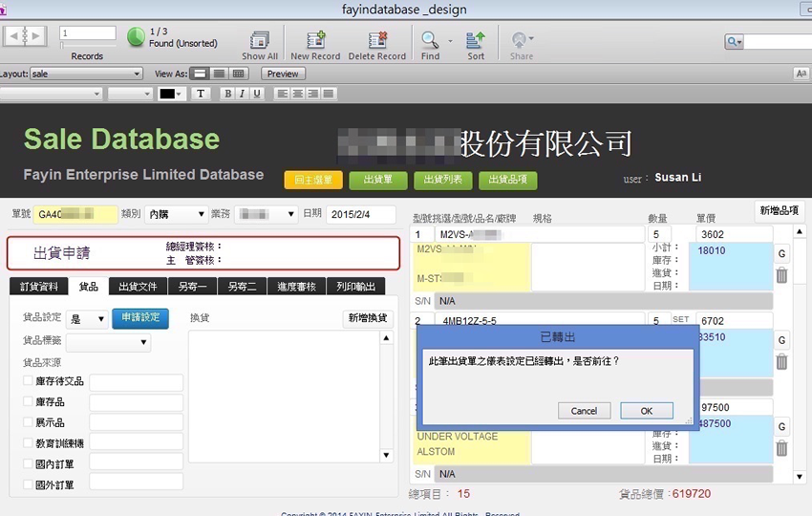Click the Show All records icon
Image resolution: width=812 pixels, height=516 pixels.
point(260,40)
